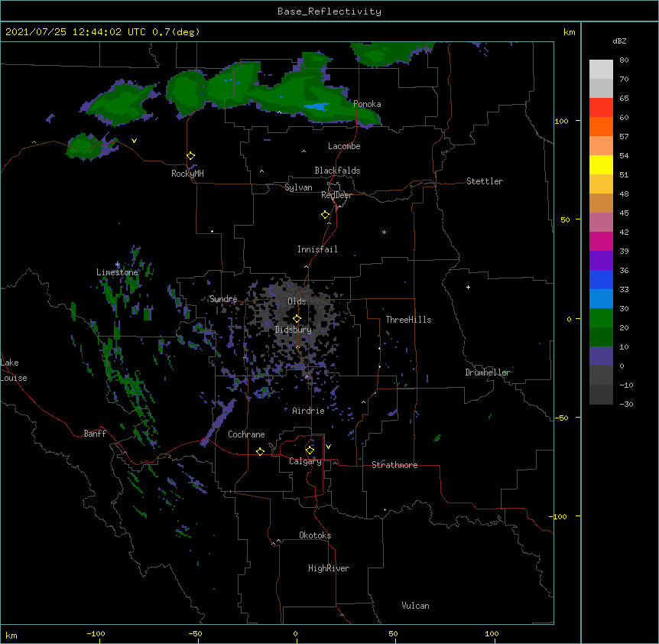Select the light gray 70-80 dBZ swatch

click(x=601, y=70)
